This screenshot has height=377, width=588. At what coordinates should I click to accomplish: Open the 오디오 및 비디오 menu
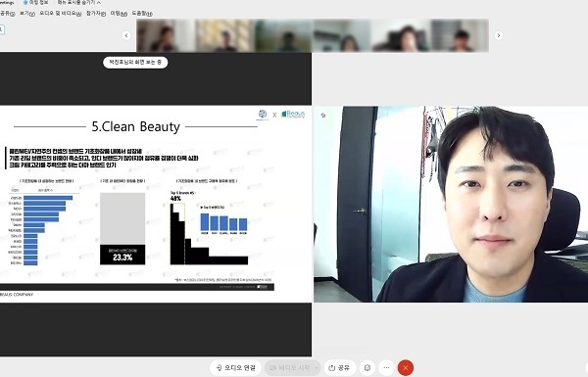click(61, 13)
